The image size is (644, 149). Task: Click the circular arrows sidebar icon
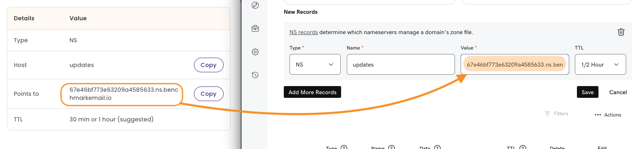[x=255, y=5]
